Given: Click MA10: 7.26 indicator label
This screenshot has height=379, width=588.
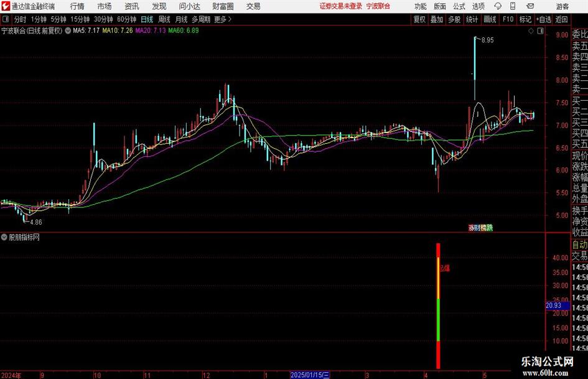Looking at the screenshot, I should point(118,30).
